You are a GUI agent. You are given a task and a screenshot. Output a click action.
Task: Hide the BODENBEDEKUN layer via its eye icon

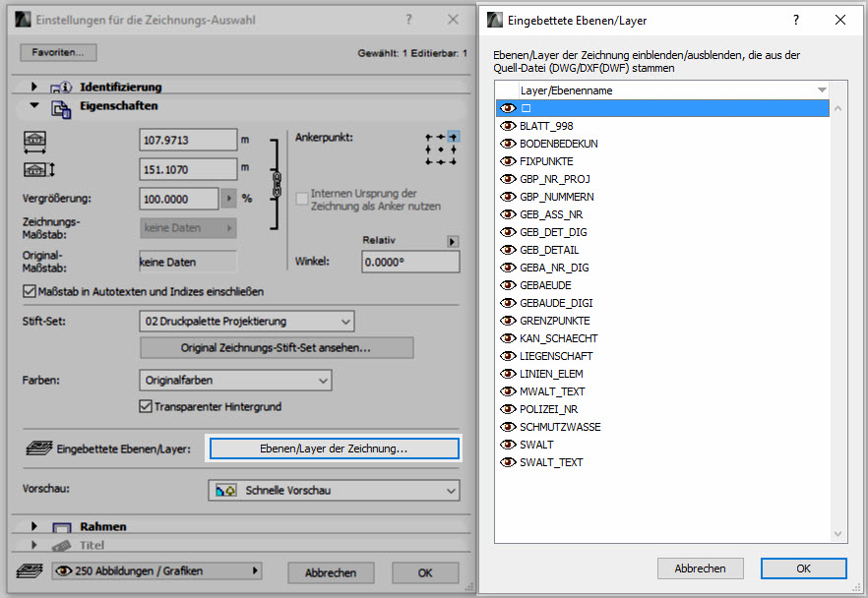pos(508,144)
